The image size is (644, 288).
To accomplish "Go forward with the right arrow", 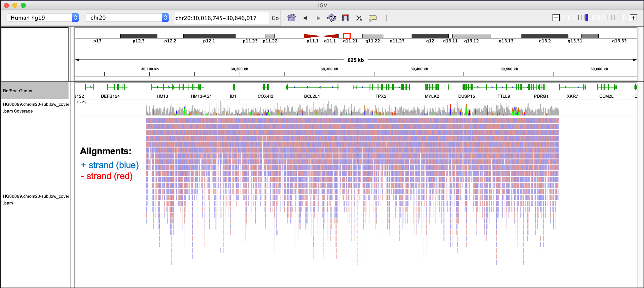I will pyautogui.click(x=318, y=18).
